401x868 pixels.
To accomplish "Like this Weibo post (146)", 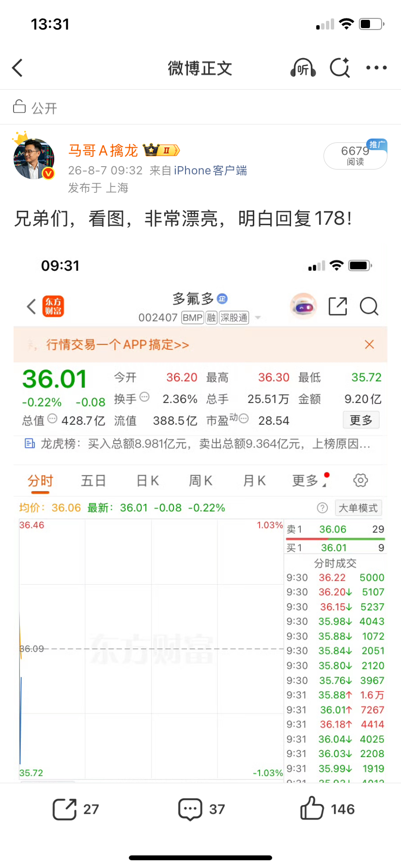I will 327,809.
